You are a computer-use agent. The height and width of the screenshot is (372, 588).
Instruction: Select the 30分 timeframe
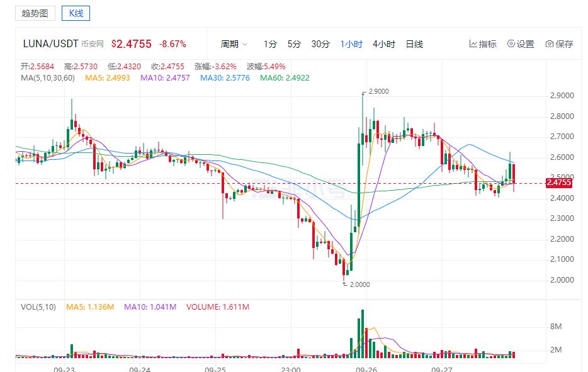click(x=320, y=44)
